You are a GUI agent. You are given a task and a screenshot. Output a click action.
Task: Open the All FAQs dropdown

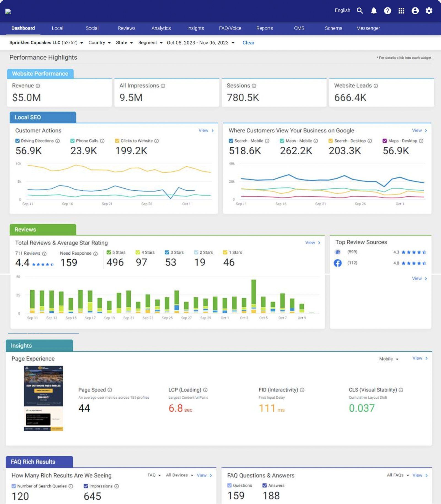(398, 475)
